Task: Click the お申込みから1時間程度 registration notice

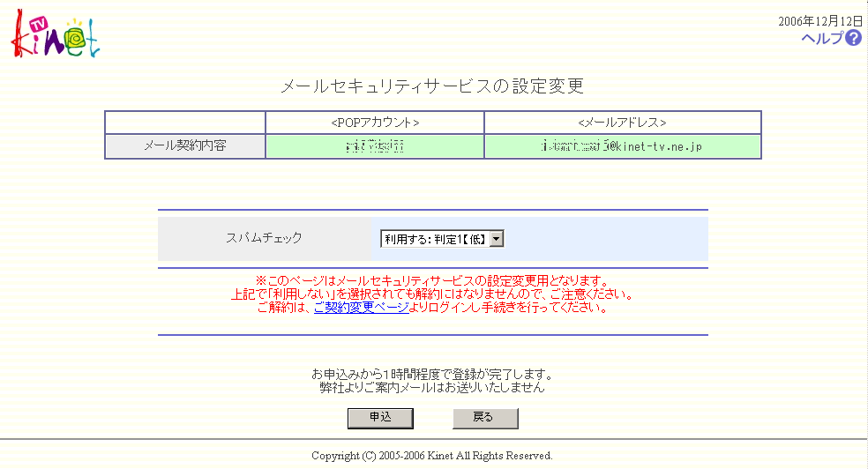Action: pyautogui.click(x=432, y=374)
